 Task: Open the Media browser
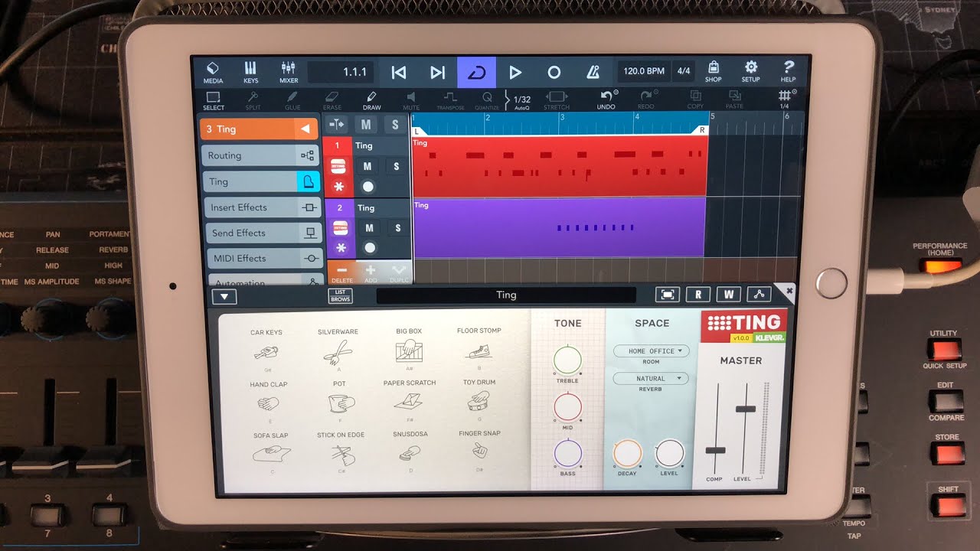click(x=213, y=73)
